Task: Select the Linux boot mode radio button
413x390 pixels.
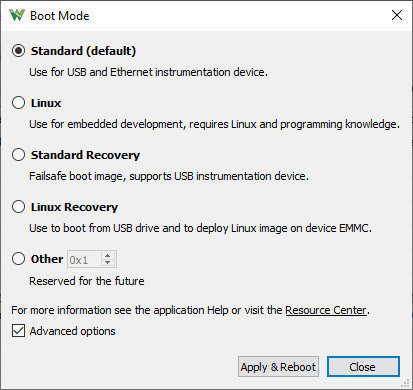Action: click(x=18, y=103)
